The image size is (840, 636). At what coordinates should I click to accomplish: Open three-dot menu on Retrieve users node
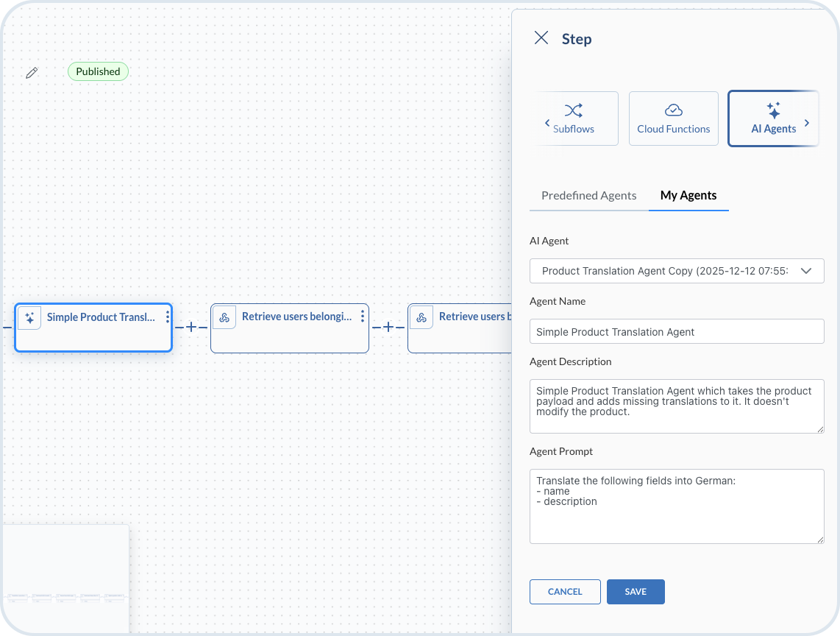click(x=363, y=317)
